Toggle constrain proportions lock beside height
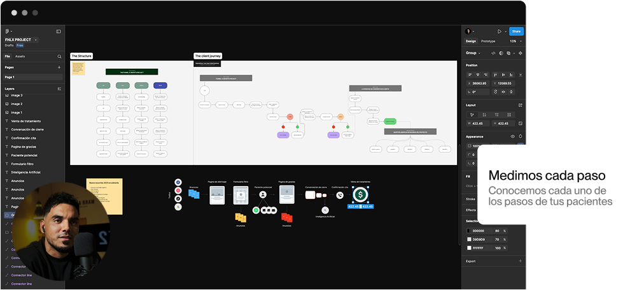644x290 pixels. pyautogui.click(x=521, y=124)
